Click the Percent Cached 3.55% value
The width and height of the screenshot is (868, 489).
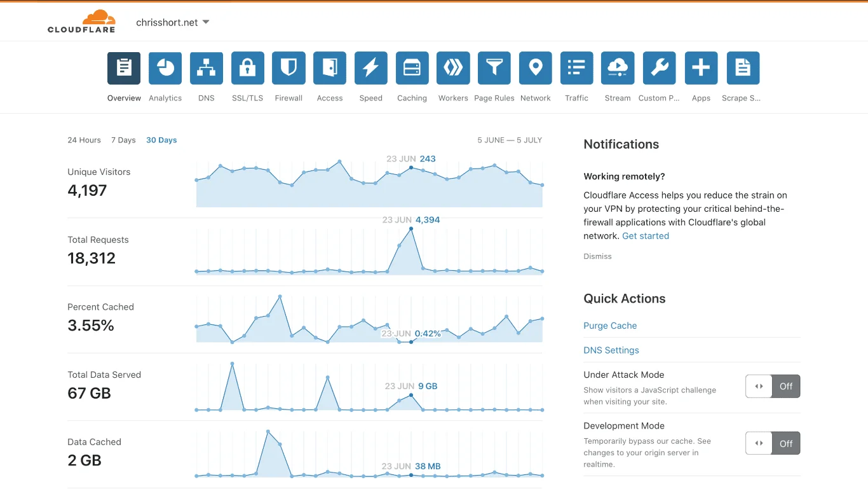coord(91,326)
